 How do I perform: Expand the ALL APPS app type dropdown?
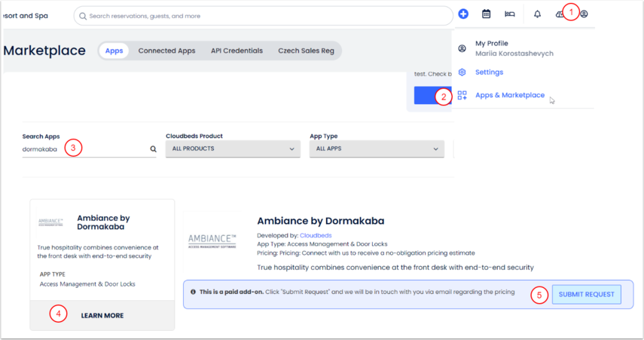[377, 149]
